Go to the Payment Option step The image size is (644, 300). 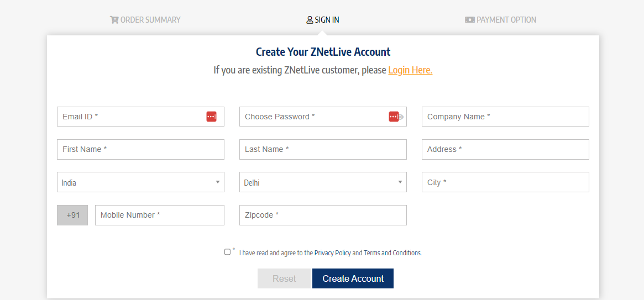[506, 20]
